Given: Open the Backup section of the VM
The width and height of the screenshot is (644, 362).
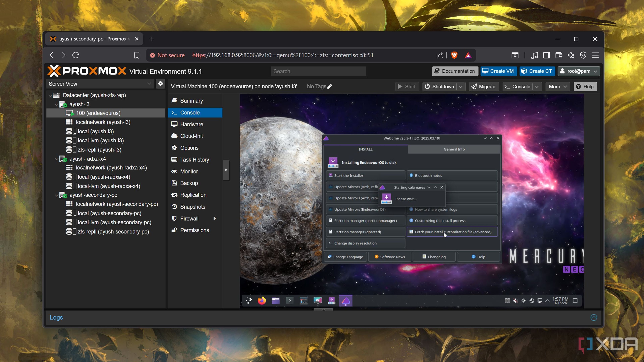Looking at the screenshot, I should pos(195,183).
